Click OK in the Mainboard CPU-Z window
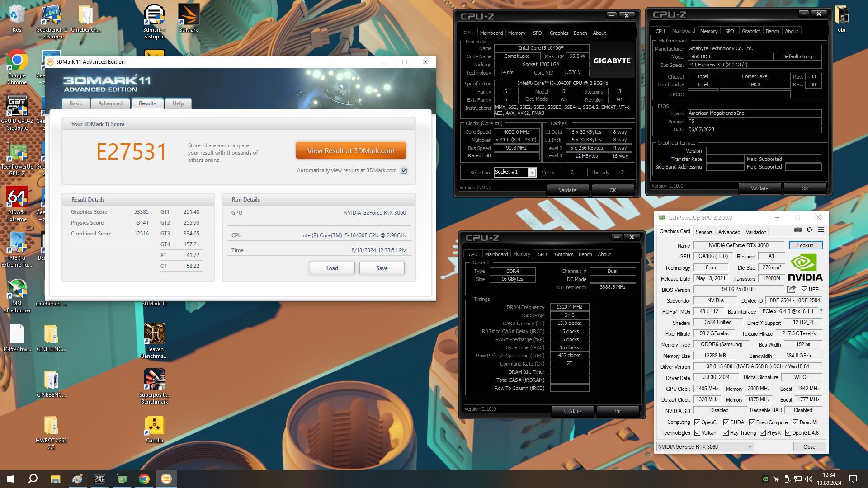 point(805,188)
